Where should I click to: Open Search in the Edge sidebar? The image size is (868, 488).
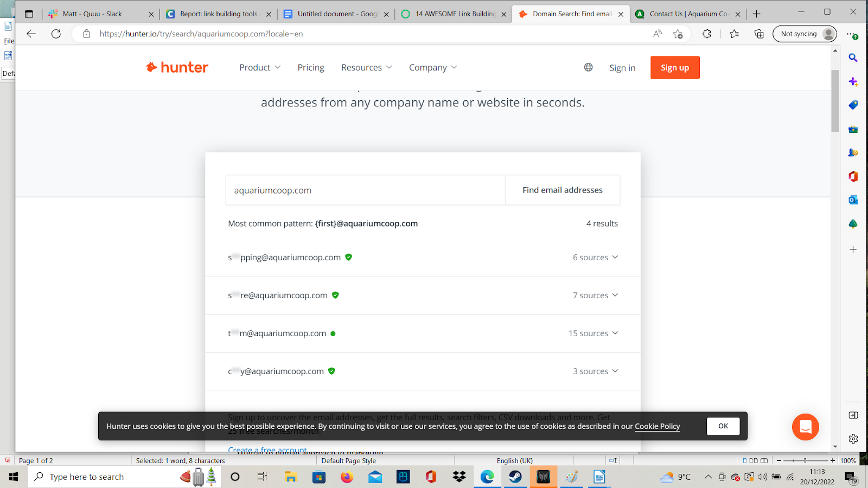point(853,57)
